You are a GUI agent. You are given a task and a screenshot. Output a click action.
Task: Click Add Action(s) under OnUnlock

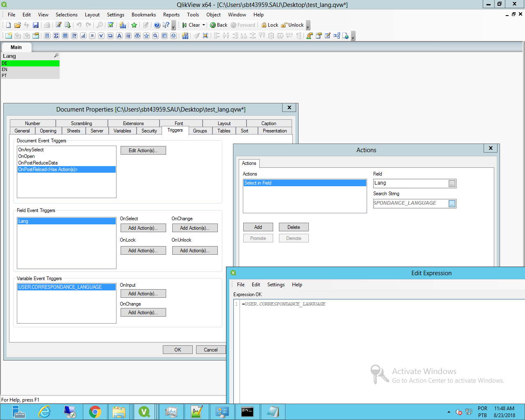195,251
